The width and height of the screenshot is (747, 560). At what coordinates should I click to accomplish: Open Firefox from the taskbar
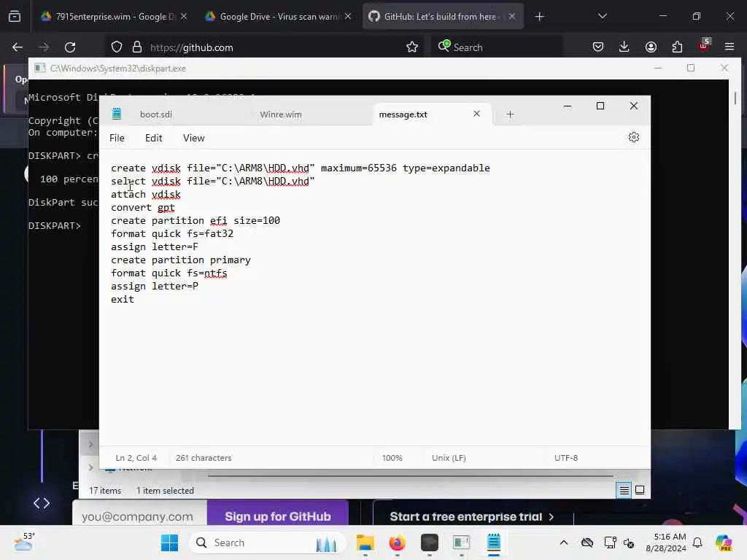coord(398,542)
